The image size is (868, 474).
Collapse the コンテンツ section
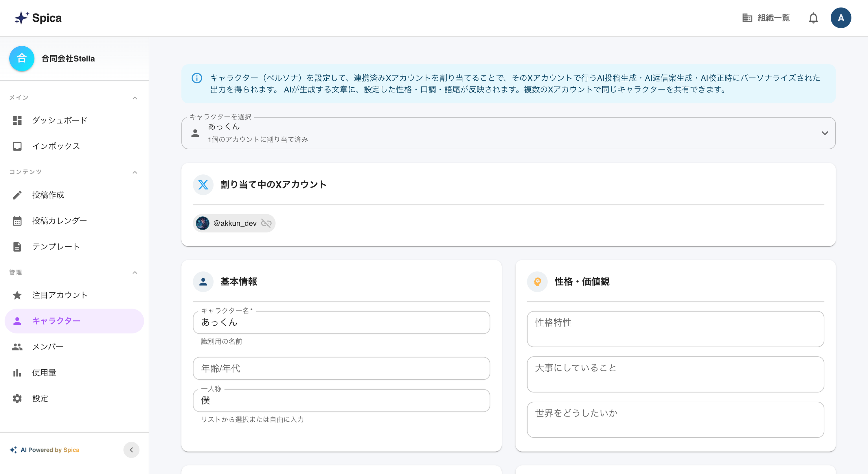tap(135, 172)
